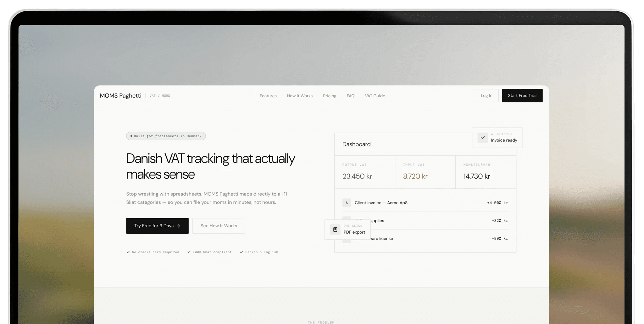
Task: Click the 'Invoice ready' label
Action: [504, 140]
